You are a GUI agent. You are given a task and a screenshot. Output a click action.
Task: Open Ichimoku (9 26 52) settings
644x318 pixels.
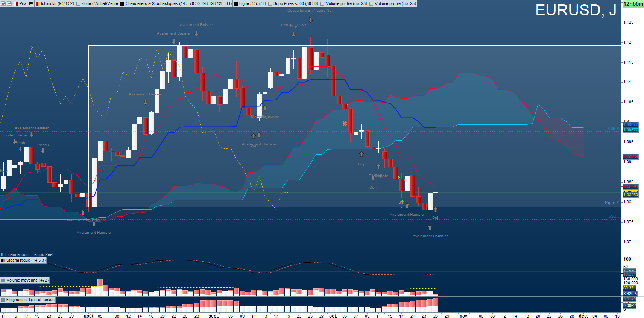coord(58,3)
